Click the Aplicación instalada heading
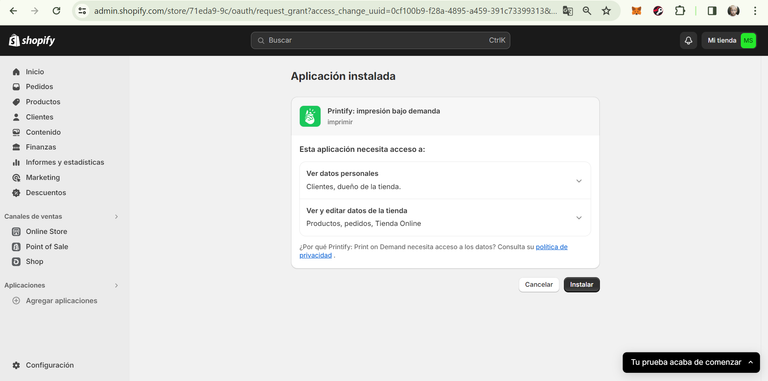768x381 pixels. coord(343,76)
